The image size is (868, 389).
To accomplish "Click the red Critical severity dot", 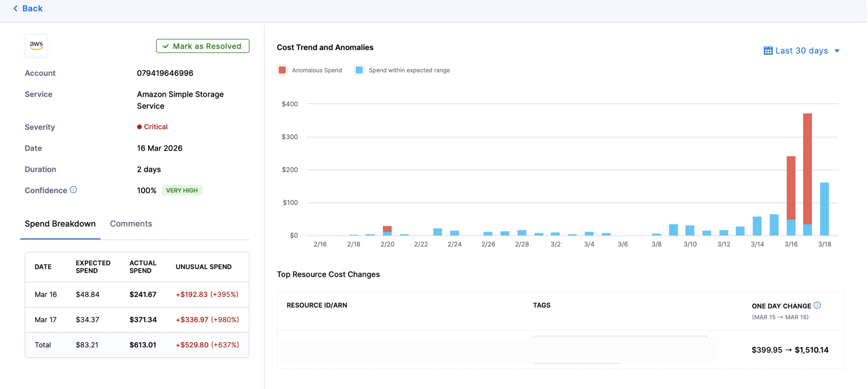I will click(x=139, y=127).
